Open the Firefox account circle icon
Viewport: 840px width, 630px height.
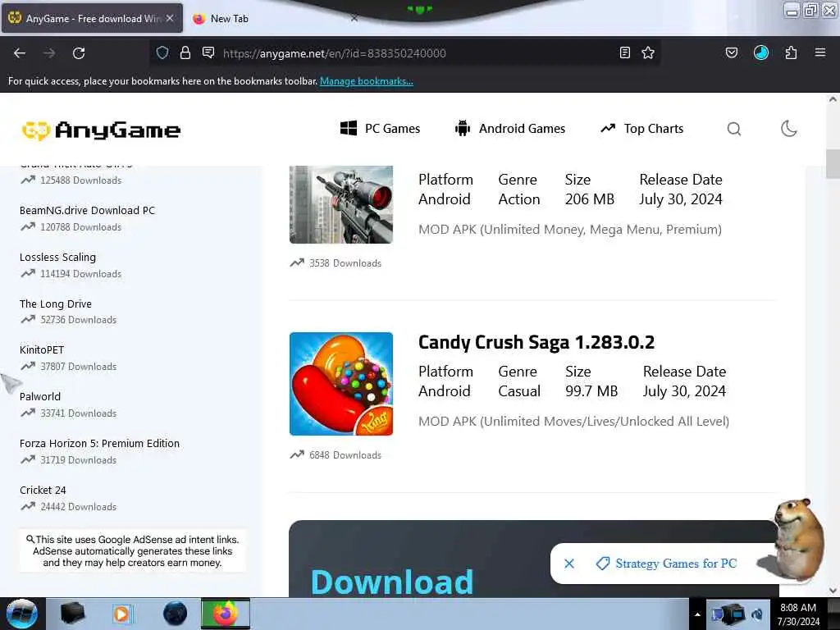pyautogui.click(x=761, y=52)
